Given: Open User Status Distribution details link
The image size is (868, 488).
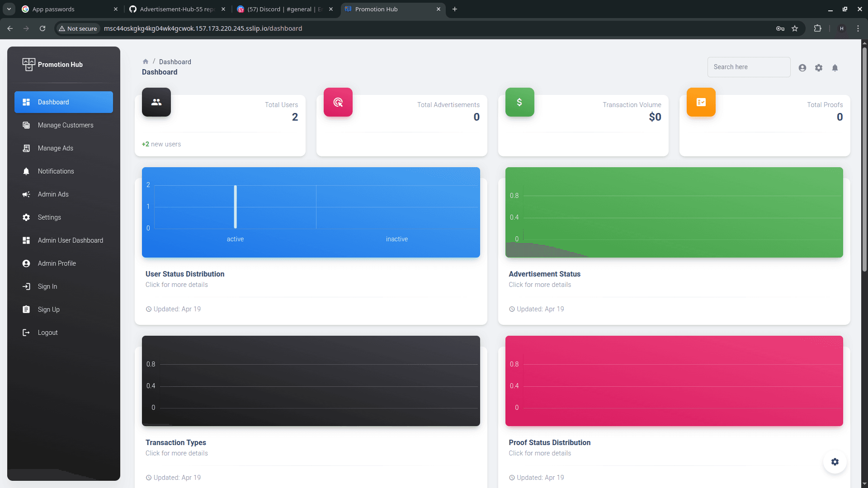Looking at the screenshot, I should coord(176,285).
